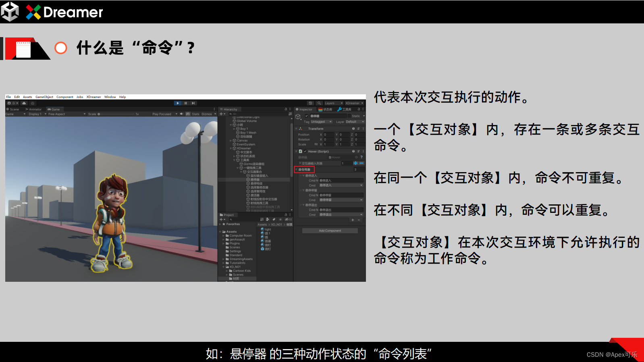Open the Assets menu
This screenshot has height=362, width=644.
(27, 97)
